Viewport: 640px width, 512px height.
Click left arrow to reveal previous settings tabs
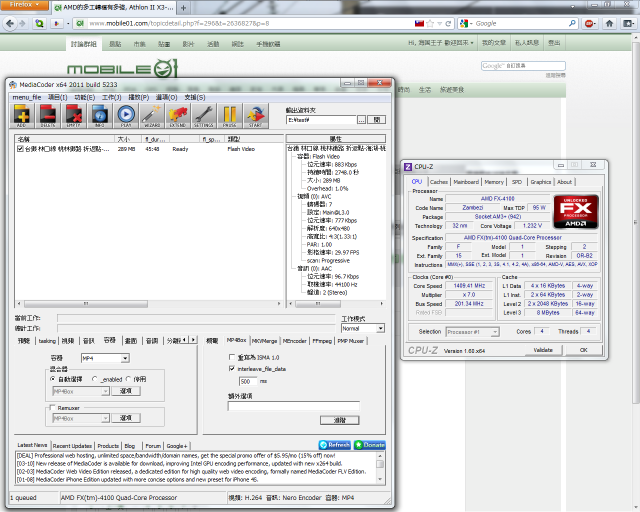pos(185,340)
